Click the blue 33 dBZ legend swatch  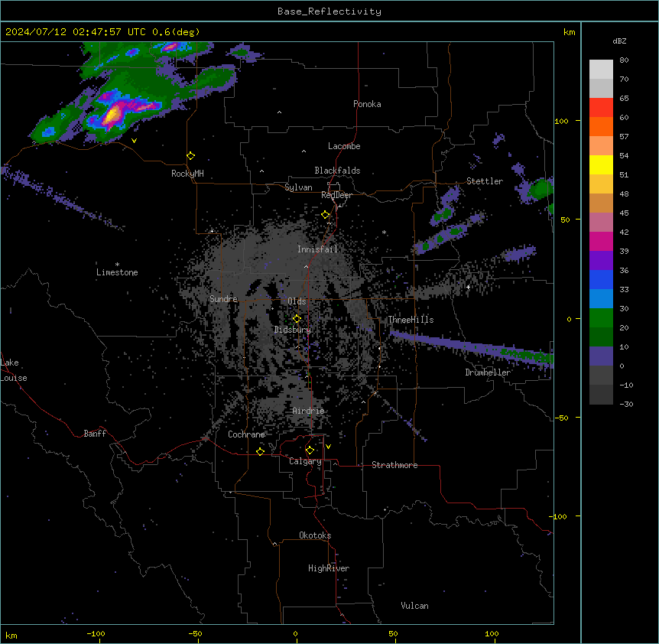[601, 279]
